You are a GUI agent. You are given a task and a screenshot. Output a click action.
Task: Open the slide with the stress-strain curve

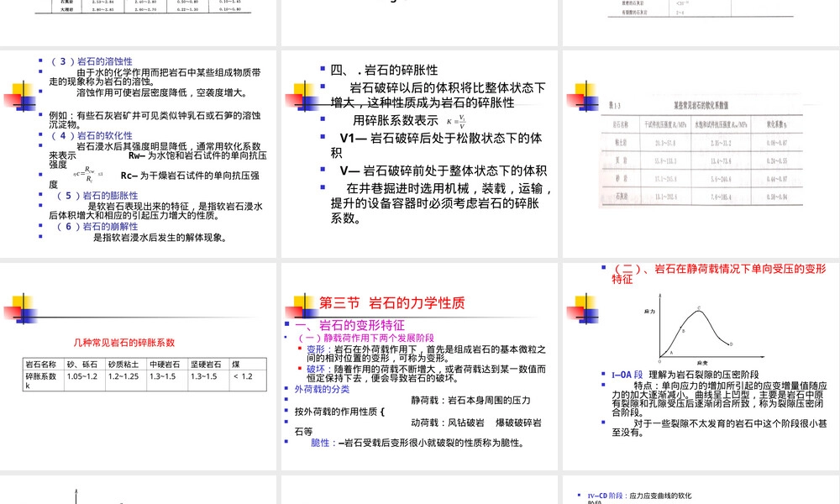701,366
